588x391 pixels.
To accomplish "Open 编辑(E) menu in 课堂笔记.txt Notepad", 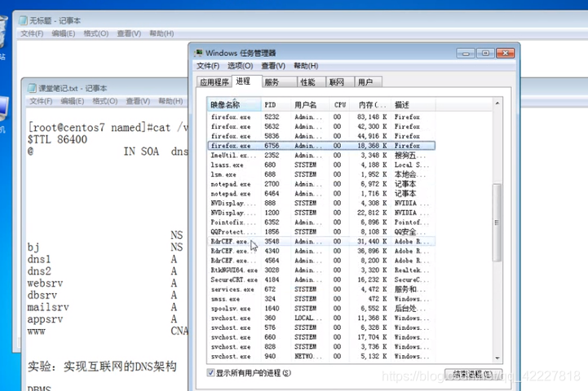I will [73, 101].
